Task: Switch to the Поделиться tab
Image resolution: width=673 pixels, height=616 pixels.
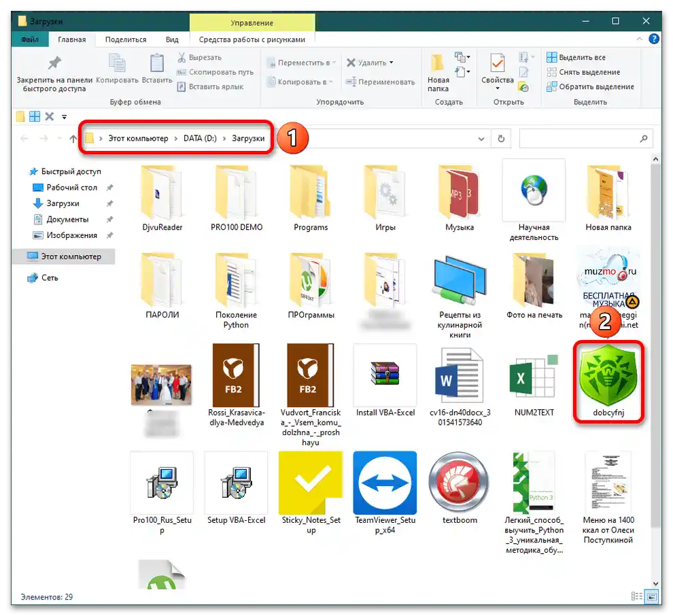Action: [126, 39]
